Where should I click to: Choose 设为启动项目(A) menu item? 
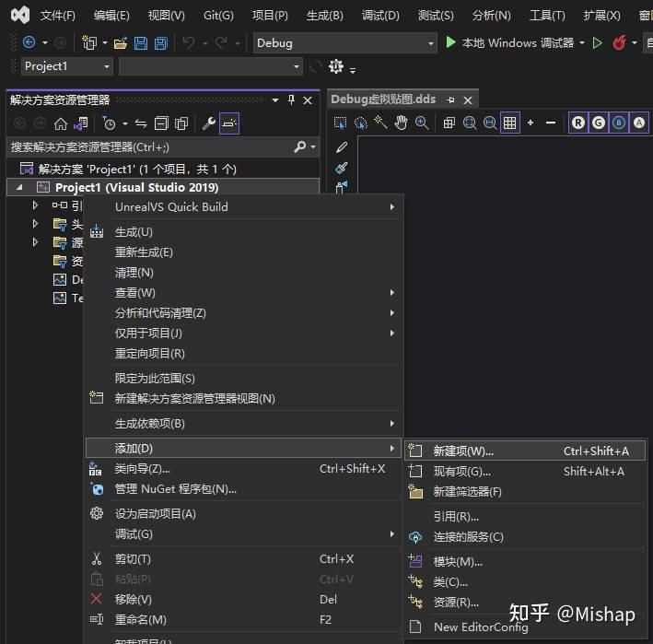[244, 514]
